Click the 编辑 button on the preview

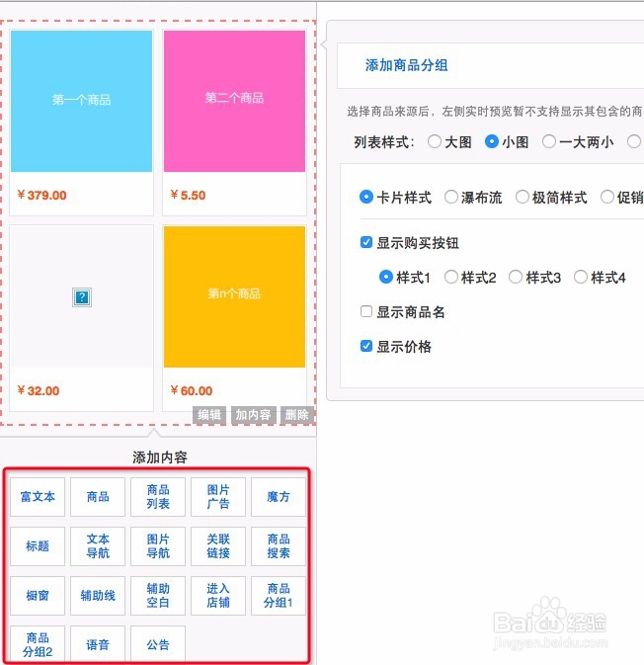[x=209, y=415]
